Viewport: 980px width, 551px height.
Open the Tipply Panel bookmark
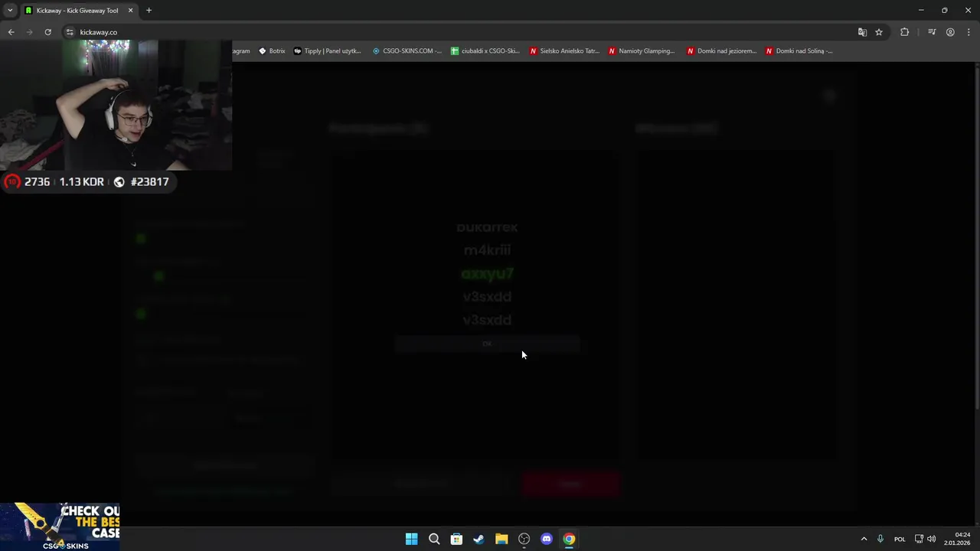327,51
